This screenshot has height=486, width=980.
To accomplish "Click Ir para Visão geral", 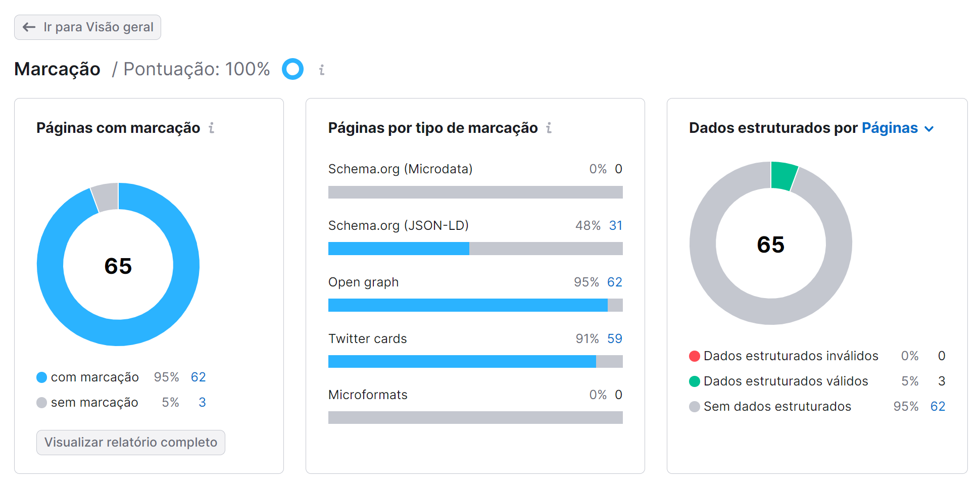I will [x=87, y=27].
